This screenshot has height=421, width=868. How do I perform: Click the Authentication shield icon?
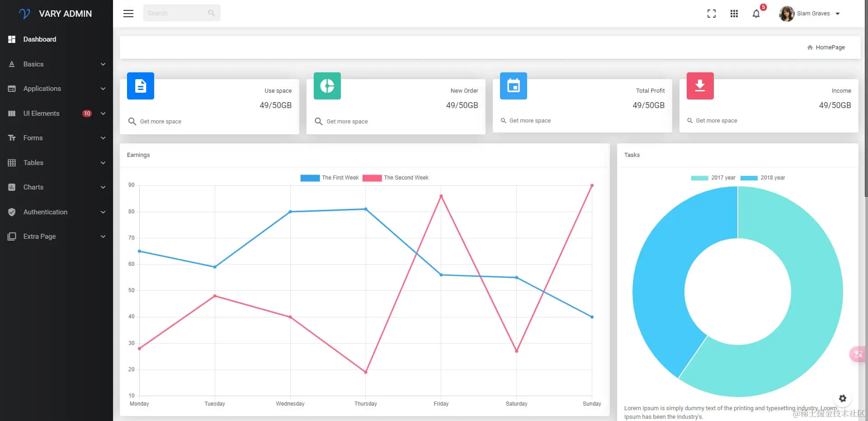tap(12, 212)
